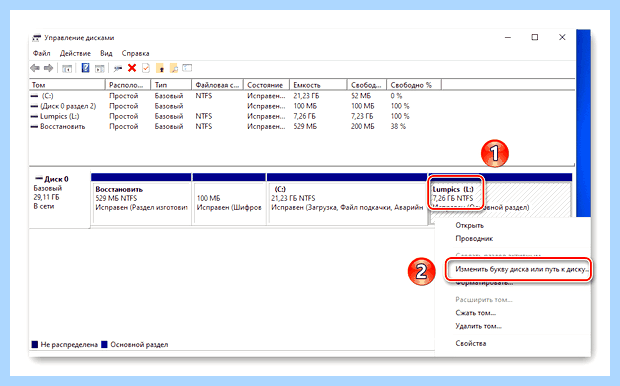Sort by the Свободно % column header
This screenshot has height=386, width=620.
coord(414,85)
